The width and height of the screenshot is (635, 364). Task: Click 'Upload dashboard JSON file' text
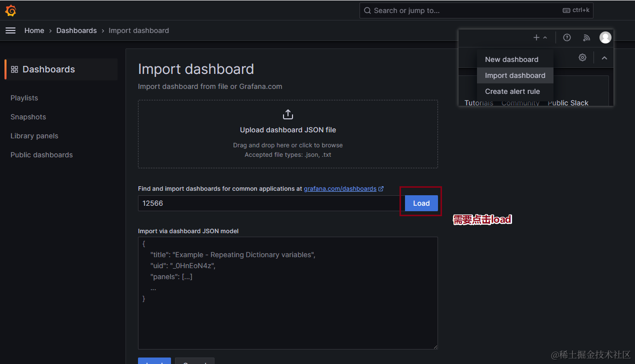tap(288, 130)
